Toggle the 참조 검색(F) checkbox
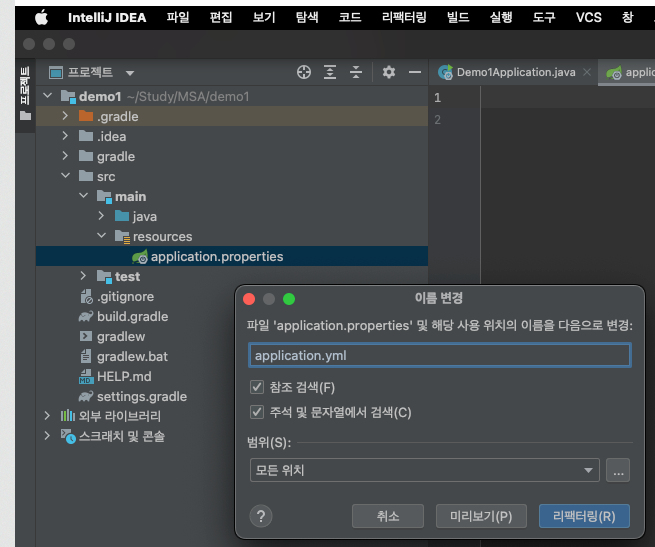Screen dimensions: 655x547 [257, 387]
